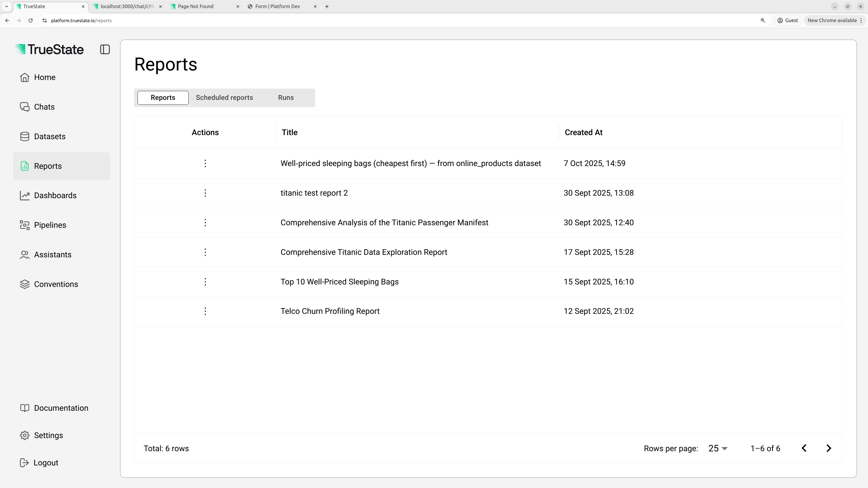The width and height of the screenshot is (868, 488).
Task: Open Home from sidebar
Action: 45,77
